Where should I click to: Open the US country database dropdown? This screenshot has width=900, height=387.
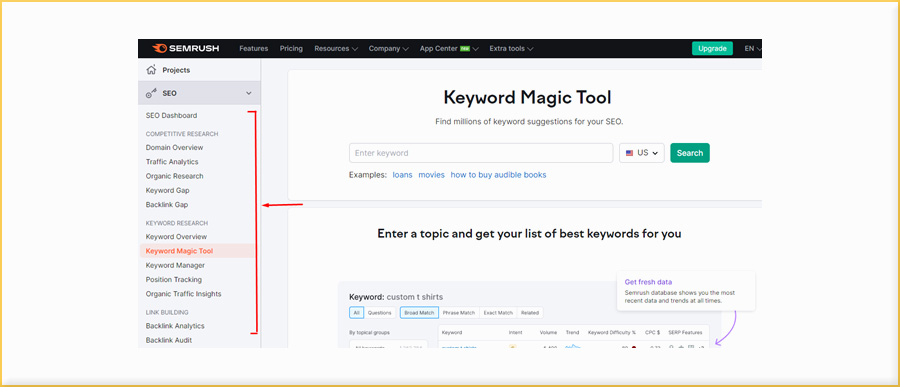click(x=642, y=153)
